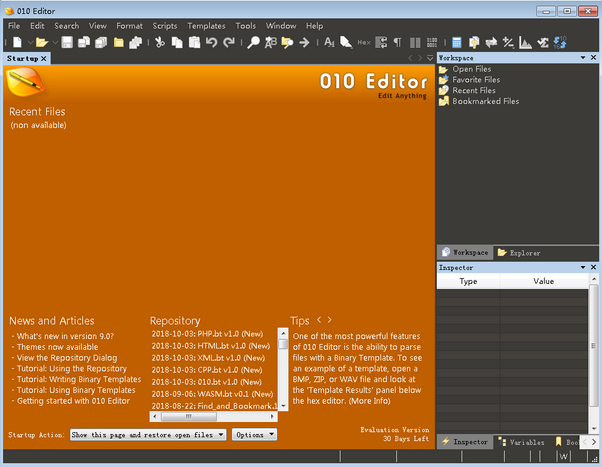This screenshot has height=467, width=602.
Task: Click the Undo arrow icon
Action: point(211,43)
